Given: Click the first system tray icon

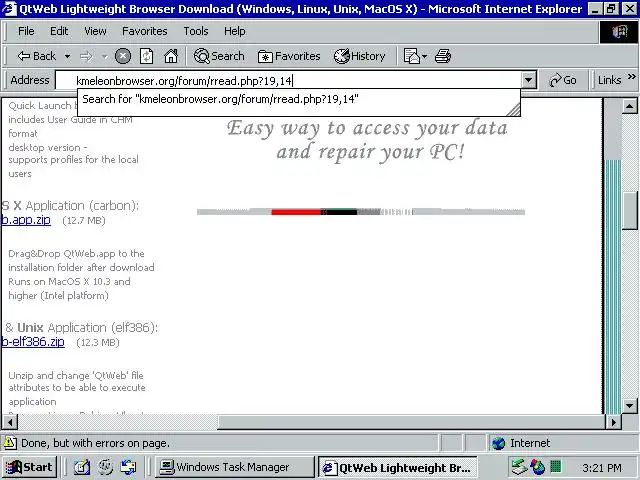Looking at the screenshot, I should [519, 467].
